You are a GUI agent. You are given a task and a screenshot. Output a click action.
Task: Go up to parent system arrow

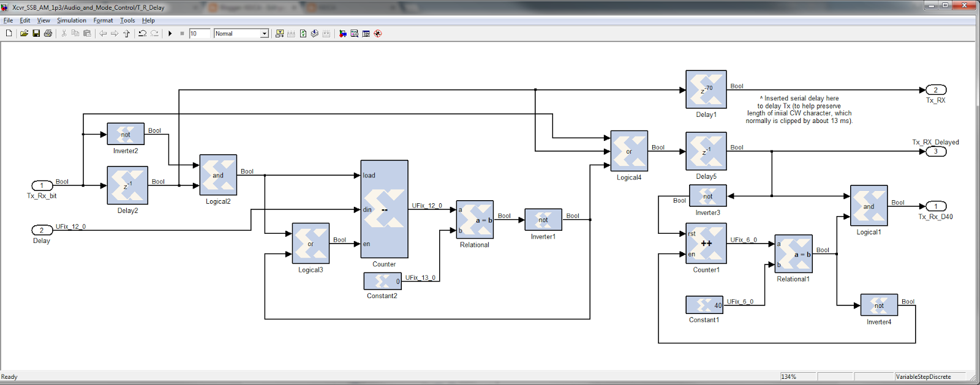[126, 34]
